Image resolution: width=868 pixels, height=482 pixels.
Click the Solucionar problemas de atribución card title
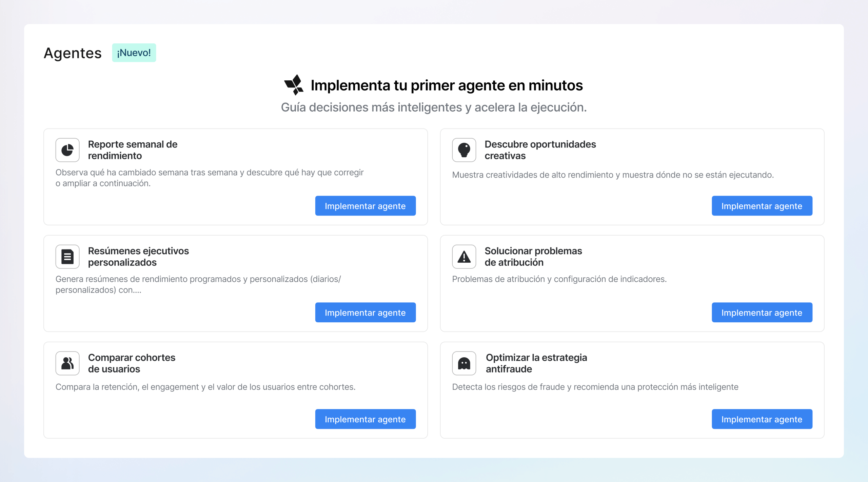click(533, 257)
